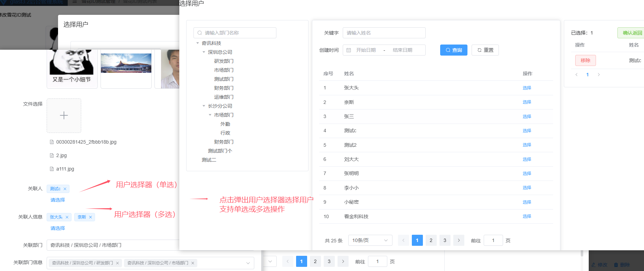Click the 查询 search button
This screenshot has width=644, height=271.
(453, 50)
